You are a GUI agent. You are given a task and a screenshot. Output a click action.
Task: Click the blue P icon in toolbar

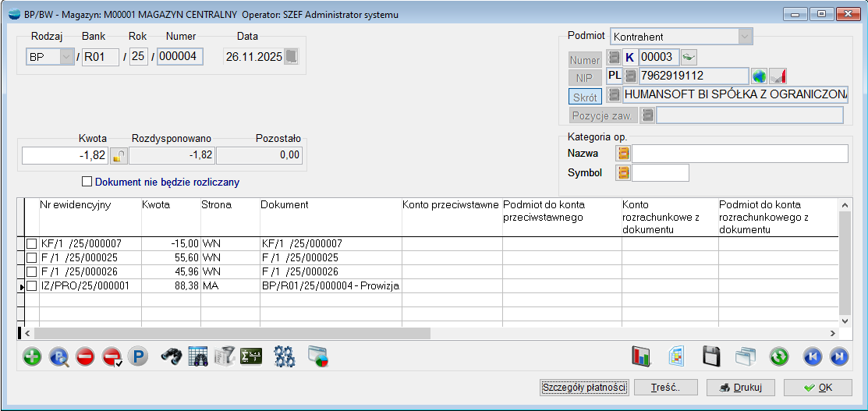pyautogui.click(x=138, y=357)
